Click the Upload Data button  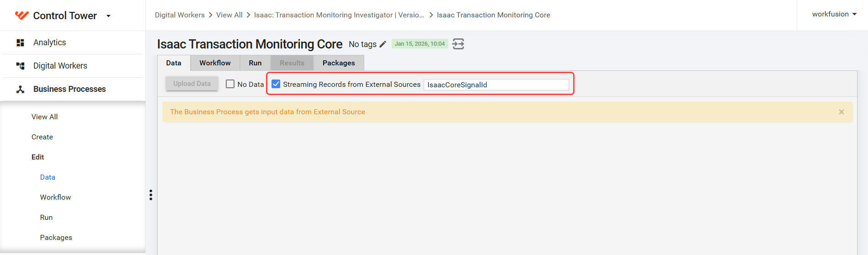[x=192, y=84]
